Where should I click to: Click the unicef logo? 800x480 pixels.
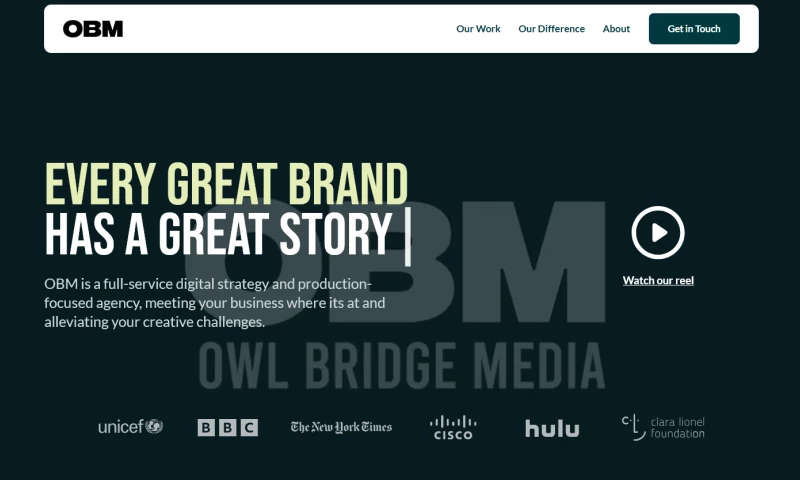(x=131, y=426)
